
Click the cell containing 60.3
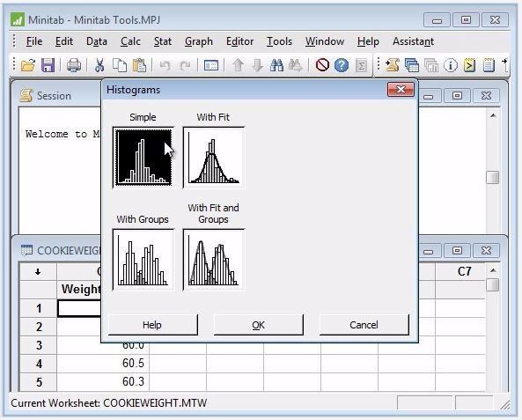click(103, 381)
